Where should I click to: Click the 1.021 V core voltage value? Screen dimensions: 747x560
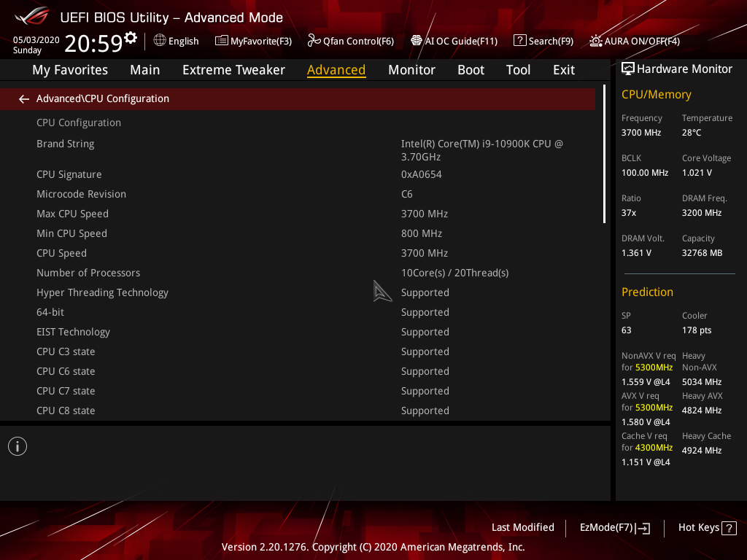[x=697, y=172]
